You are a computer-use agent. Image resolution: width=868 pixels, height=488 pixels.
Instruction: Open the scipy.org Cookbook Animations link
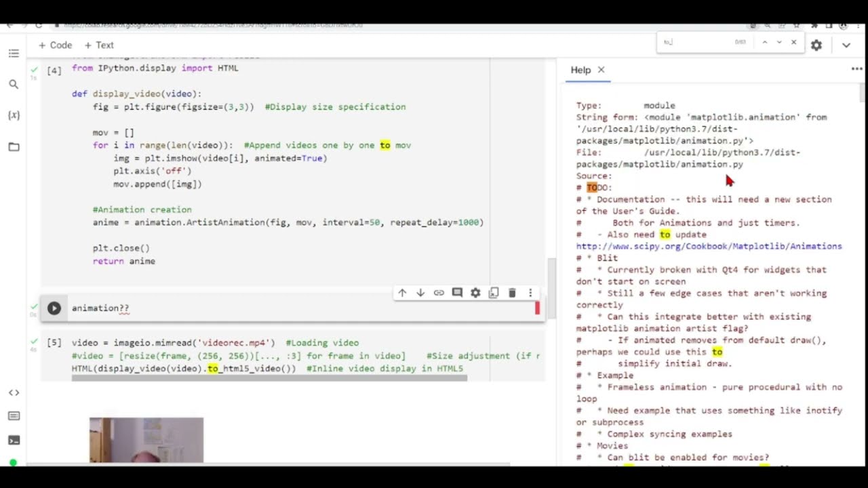pyautogui.click(x=709, y=246)
